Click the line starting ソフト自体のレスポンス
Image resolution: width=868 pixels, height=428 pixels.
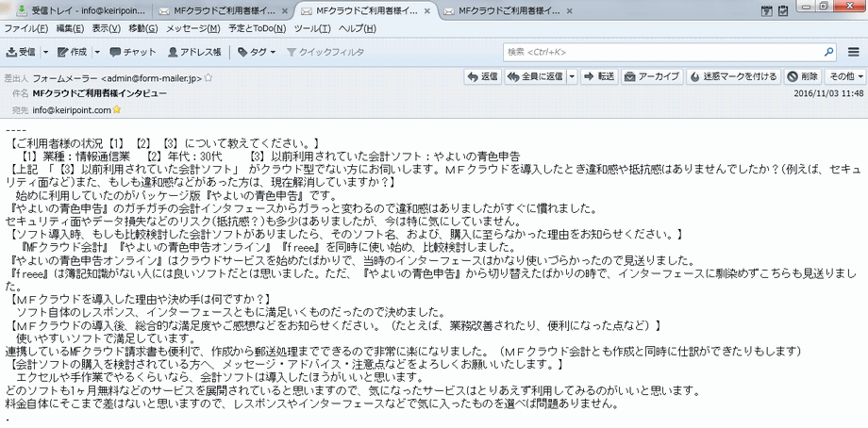tap(231, 312)
